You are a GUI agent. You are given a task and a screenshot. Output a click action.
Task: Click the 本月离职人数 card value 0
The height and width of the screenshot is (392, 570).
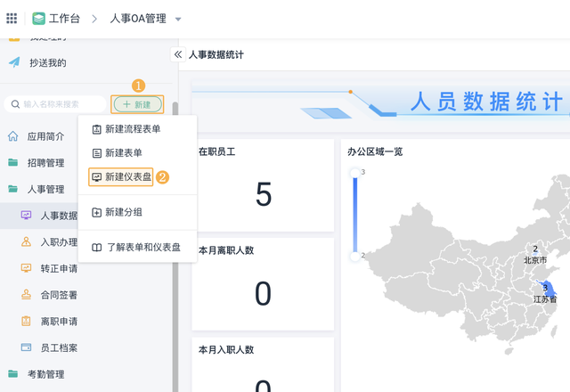[x=263, y=293]
